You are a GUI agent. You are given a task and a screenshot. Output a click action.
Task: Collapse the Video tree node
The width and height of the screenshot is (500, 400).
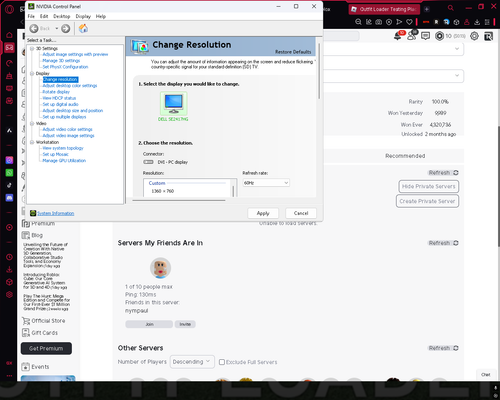click(x=32, y=124)
